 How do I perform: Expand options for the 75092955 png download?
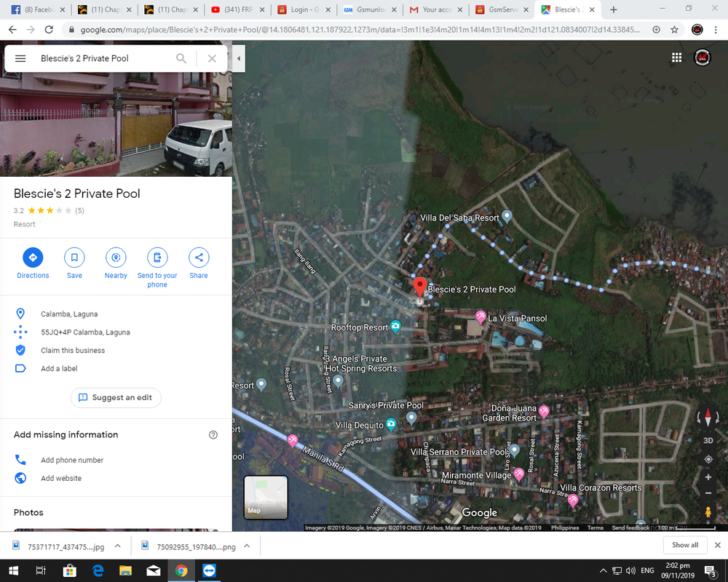pyautogui.click(x=247, y=546)
